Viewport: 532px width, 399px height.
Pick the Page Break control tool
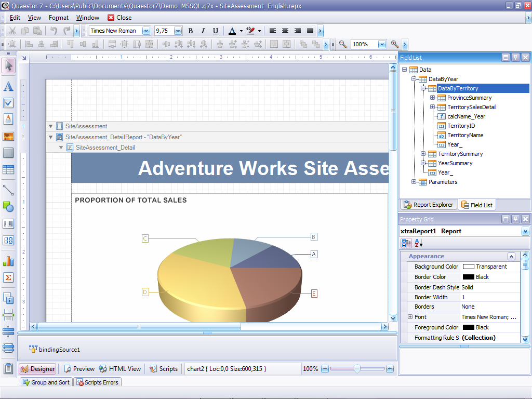tap(8, 315)
